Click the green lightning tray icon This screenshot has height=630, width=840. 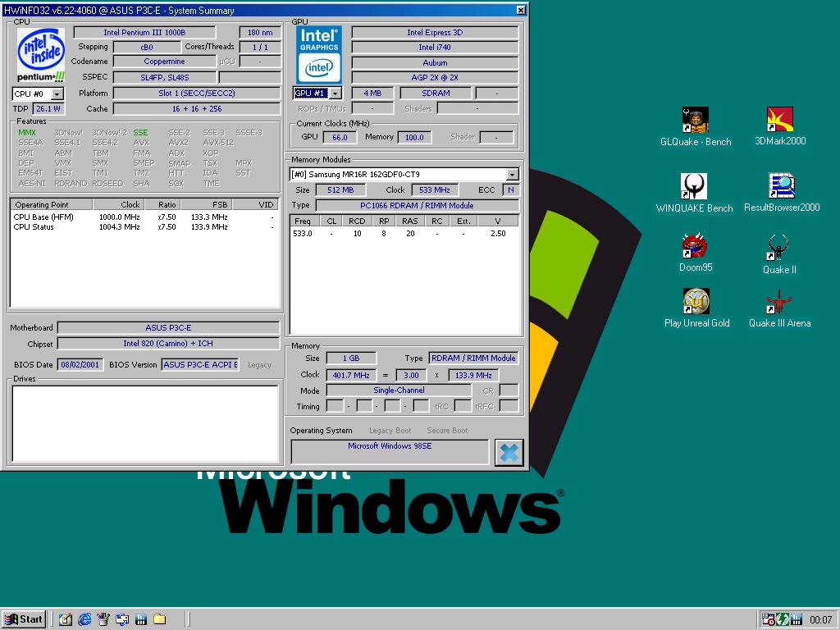click(x=782, y=619)
